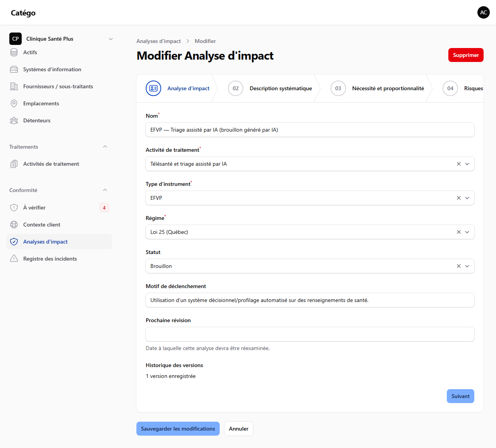The width and height of the screenshot is (496, 448).
Task: Click the Détenteurs people icon
Action: 14,120
